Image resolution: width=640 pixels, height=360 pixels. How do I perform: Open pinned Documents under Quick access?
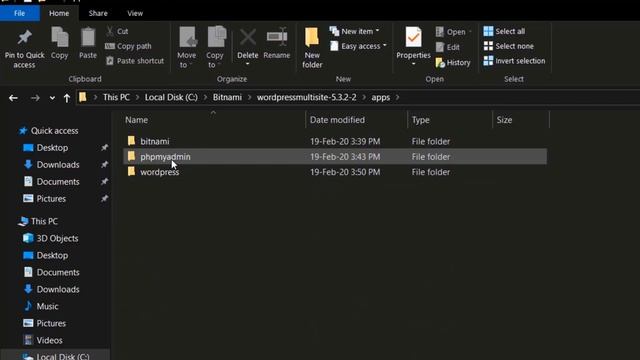[x=58, y=182]
